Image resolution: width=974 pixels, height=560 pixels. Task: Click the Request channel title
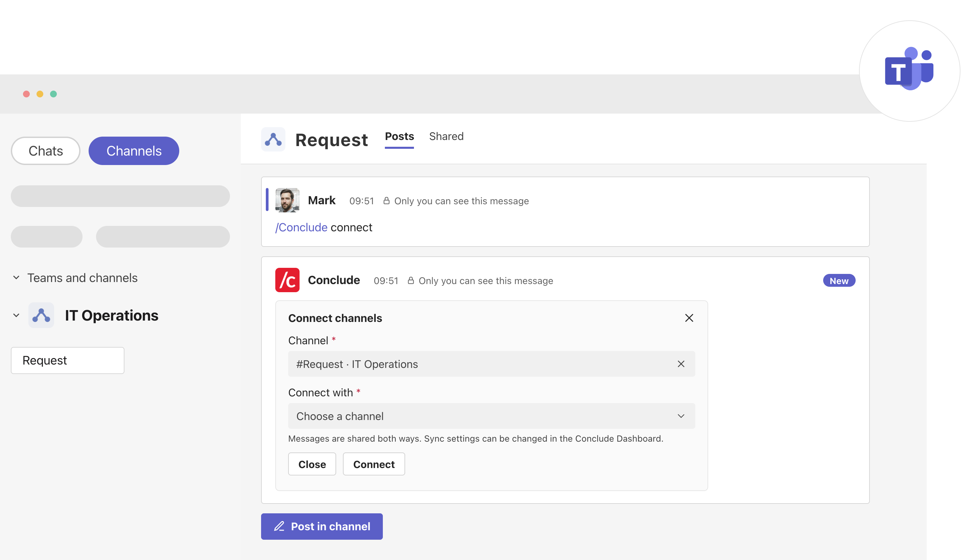coord(331,140)
